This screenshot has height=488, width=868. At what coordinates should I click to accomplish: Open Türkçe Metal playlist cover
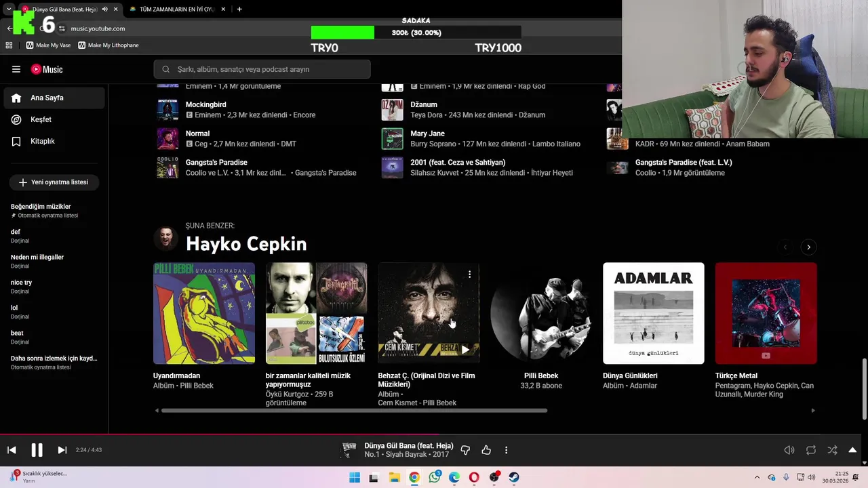coord(766,313)
